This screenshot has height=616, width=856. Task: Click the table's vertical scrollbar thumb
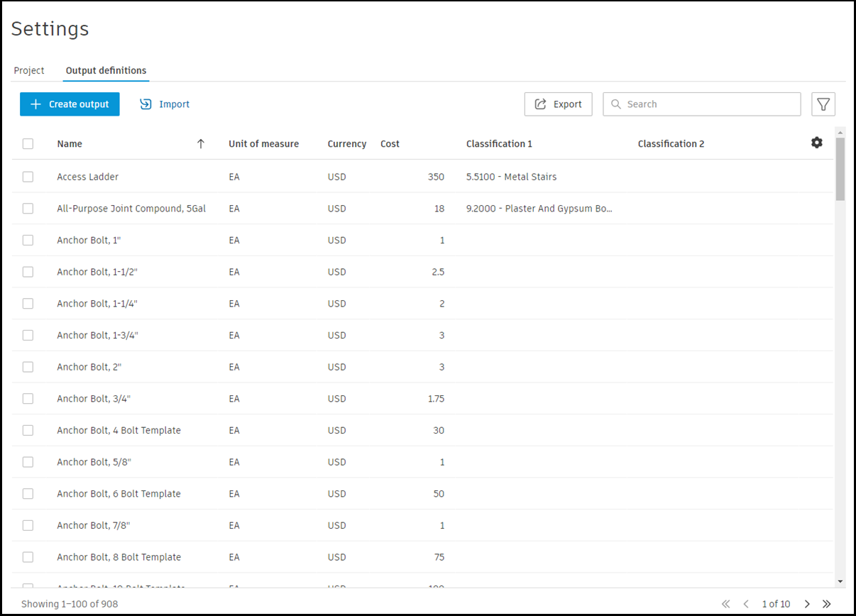pos(840,169)
